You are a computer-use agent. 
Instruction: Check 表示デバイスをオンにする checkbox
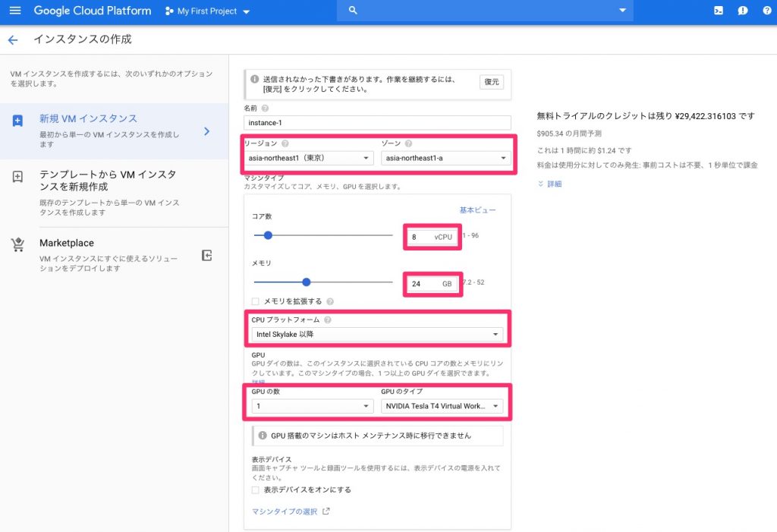256,490
